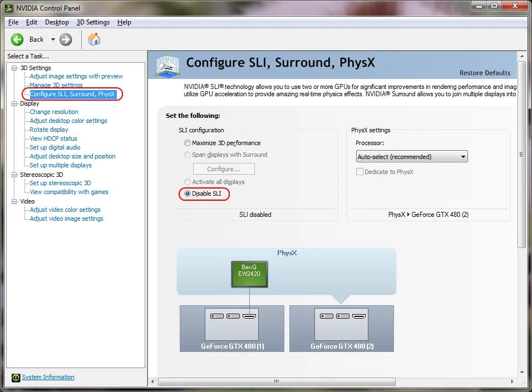Click the vertical scrollbar thumb
This screenshot has width=532, height=392.
coord(522,154)
